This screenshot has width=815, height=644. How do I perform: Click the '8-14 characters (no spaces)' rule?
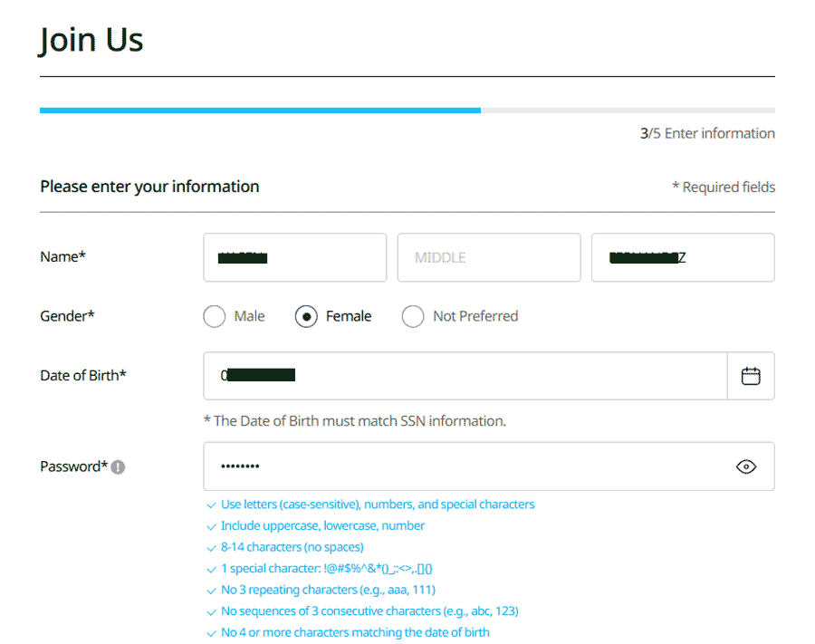pos(292,547)
